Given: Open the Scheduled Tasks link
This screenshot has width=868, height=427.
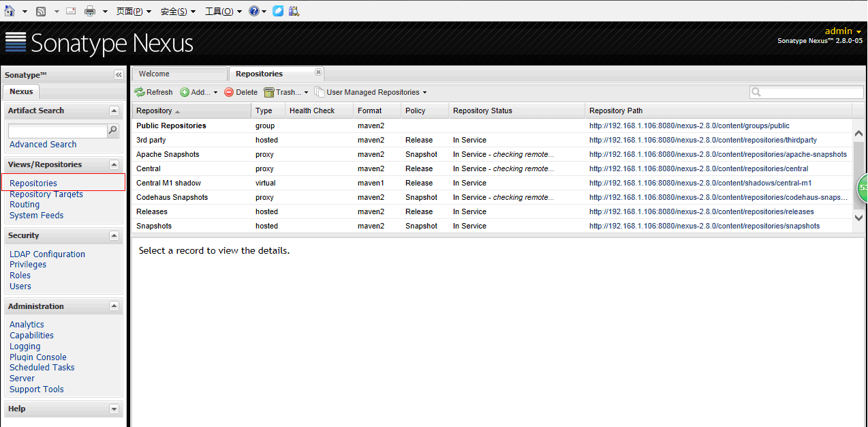Looking at the screenshot, I should (x=42, y=368).
